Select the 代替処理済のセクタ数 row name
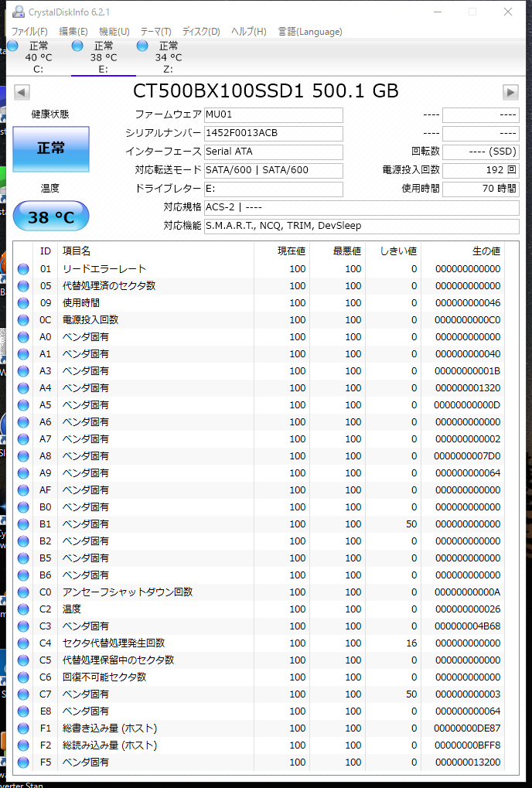The height and width of the screenshot is (788, 532). [109, 286]
